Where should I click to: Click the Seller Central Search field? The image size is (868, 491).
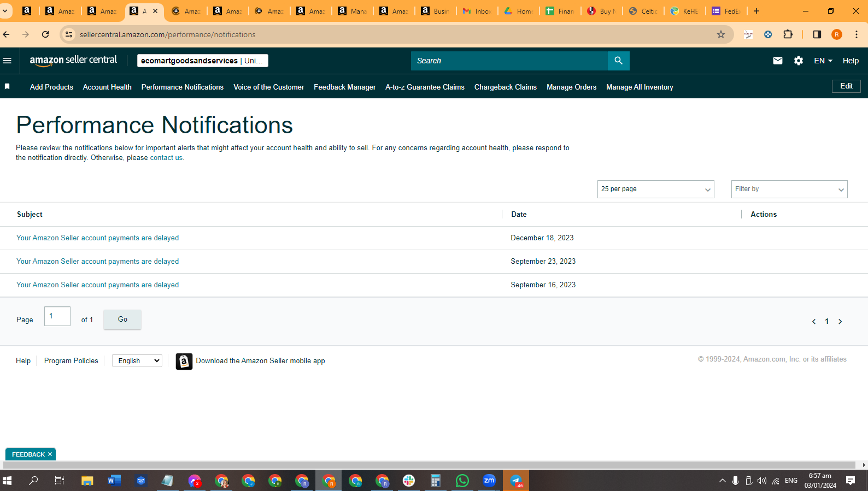509,61
